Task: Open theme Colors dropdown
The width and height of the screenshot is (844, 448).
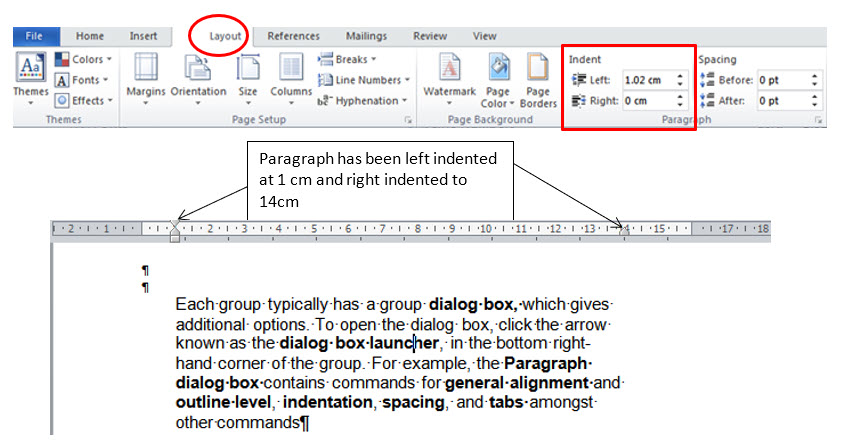Action: click(x=83, y=59)
